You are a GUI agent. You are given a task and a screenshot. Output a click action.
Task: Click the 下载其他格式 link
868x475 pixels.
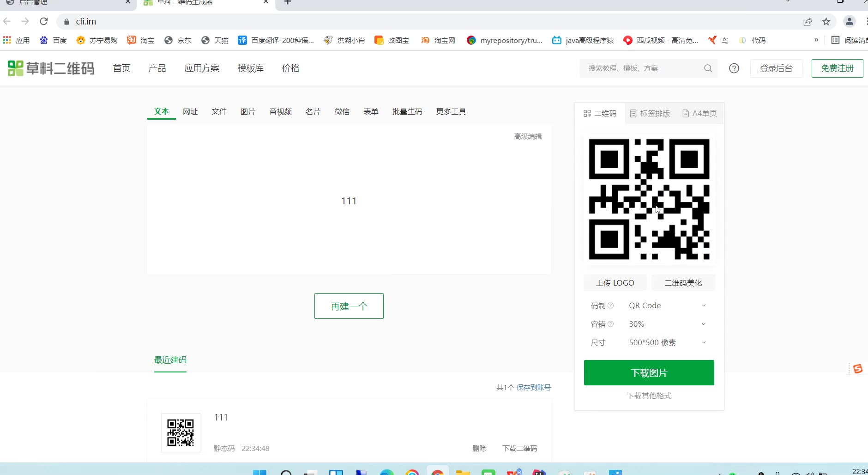[x=649, y=396]
